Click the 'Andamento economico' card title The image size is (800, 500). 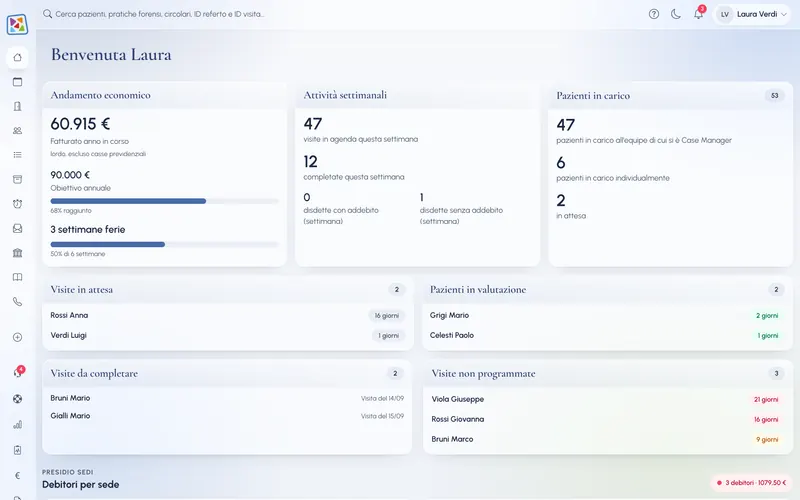tap(100, 95)
